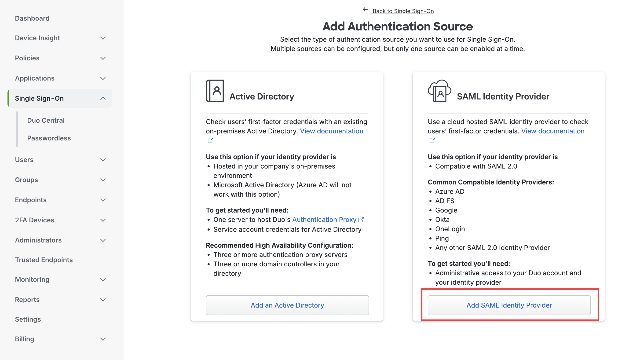Go to Duo Central
The height and width of the screenshot is (360, 644).
tap(46, 121)
